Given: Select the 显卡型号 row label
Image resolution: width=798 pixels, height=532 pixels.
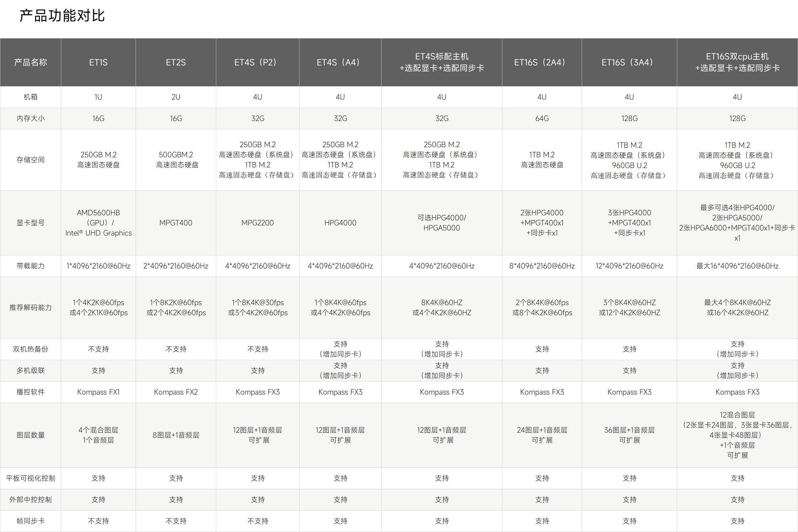Looking at the screenshot, I should click(31, 223).
